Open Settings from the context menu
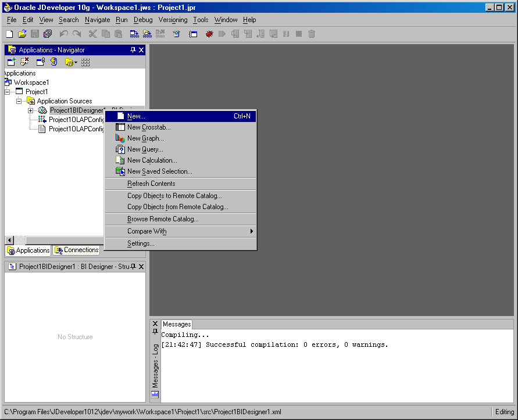Screen dimensions: 518x420 tap(180, 243)
